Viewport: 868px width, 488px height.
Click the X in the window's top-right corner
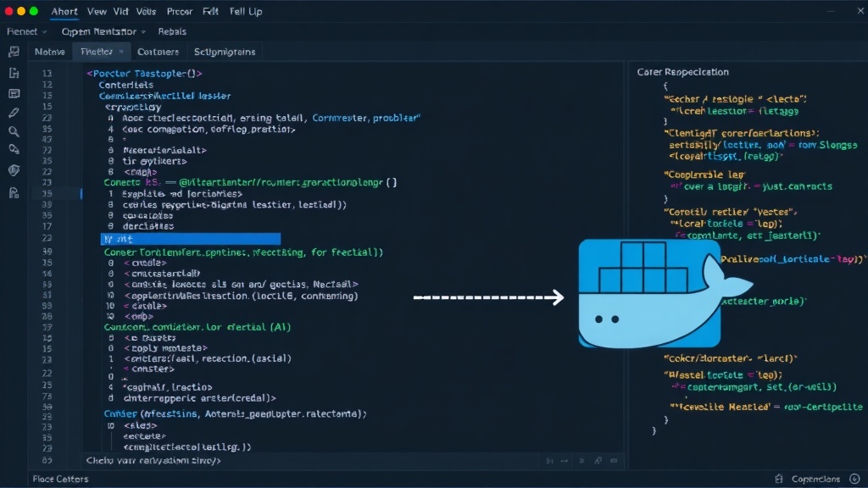(861, 10)
